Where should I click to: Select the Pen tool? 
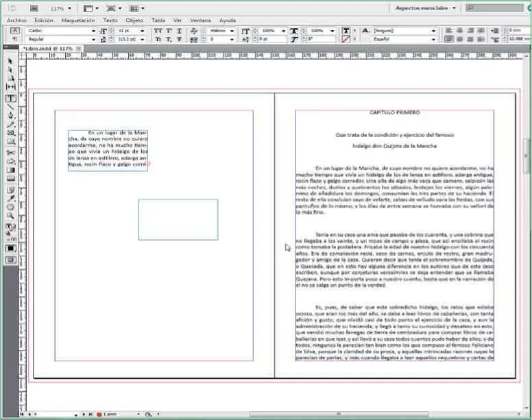(10, 116)
